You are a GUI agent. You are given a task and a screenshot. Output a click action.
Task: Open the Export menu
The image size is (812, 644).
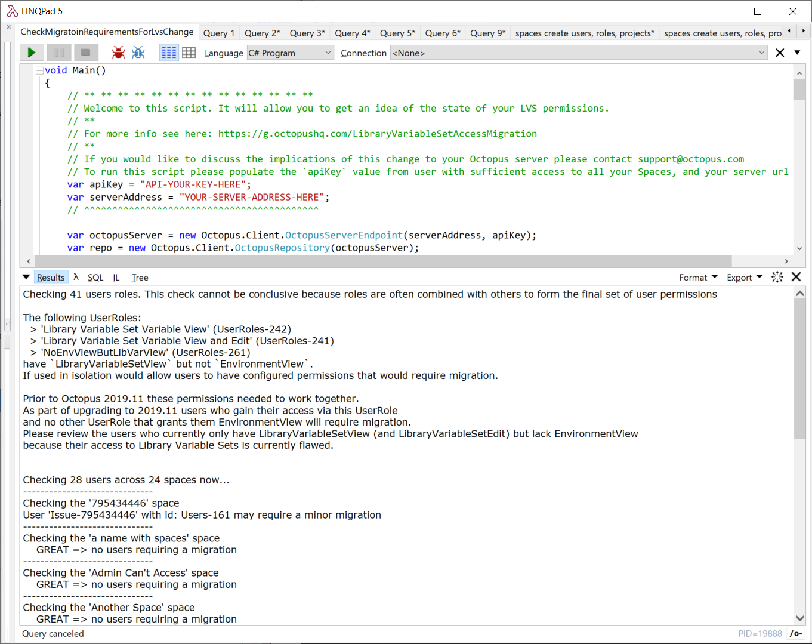pos(743,277)
